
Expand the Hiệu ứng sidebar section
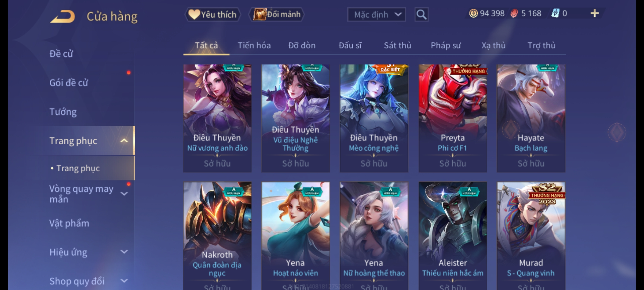[x=124, y=252]
